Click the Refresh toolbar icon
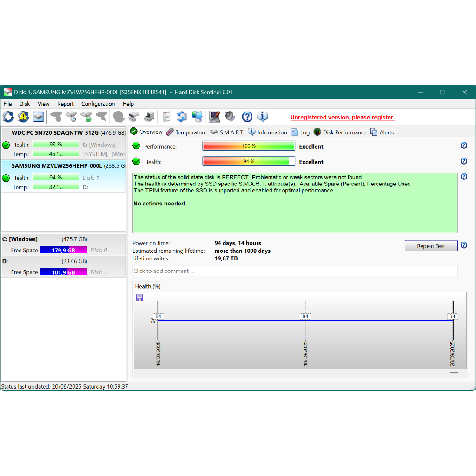The width and height of the screenshot is (476, 476). point(8,117)
